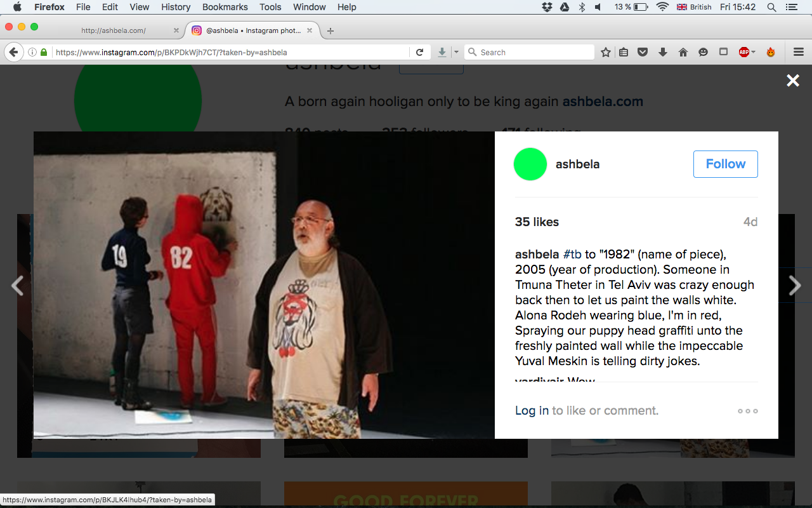Open the Adblock Plus menu
Screen dimensions: 812x508
[746, 52]
